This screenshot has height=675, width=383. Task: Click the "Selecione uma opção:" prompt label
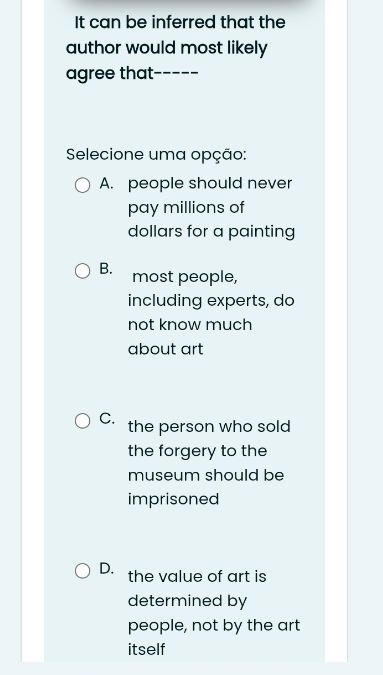pos(156,154)
